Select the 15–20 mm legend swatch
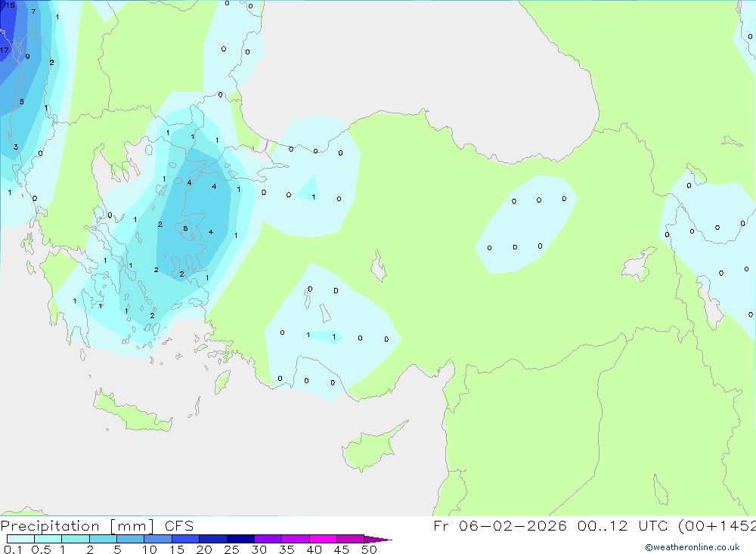 pos(186,539)
